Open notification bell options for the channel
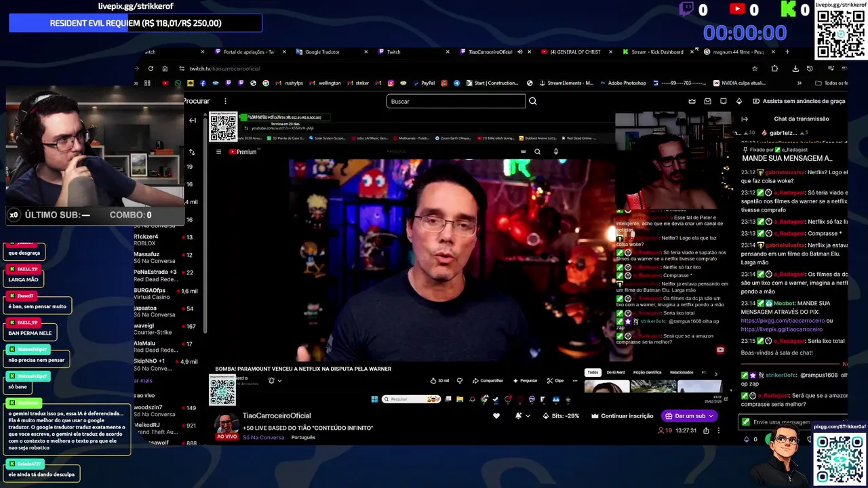 pos(521,415)
